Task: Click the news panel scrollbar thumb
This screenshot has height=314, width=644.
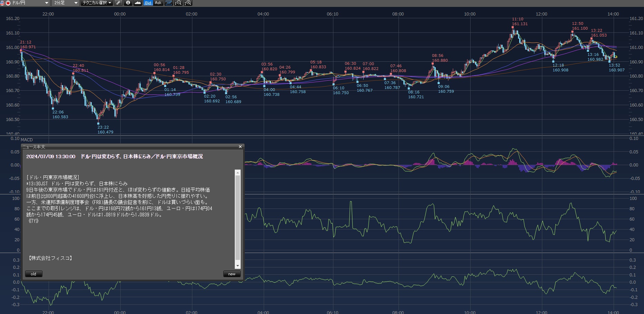Action: pos(238,217)
